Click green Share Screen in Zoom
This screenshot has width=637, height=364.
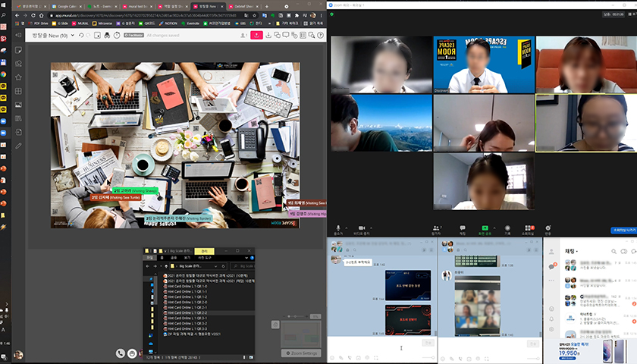[x=485, y=231]
